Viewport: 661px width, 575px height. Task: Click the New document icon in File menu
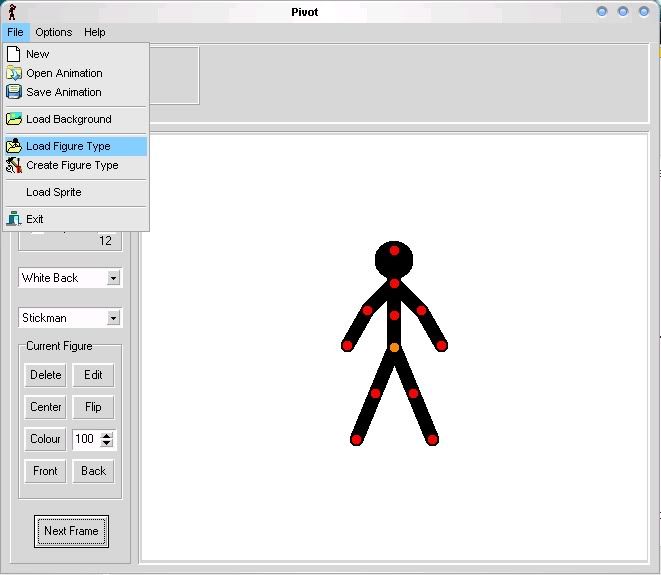[x=14, y=54]
